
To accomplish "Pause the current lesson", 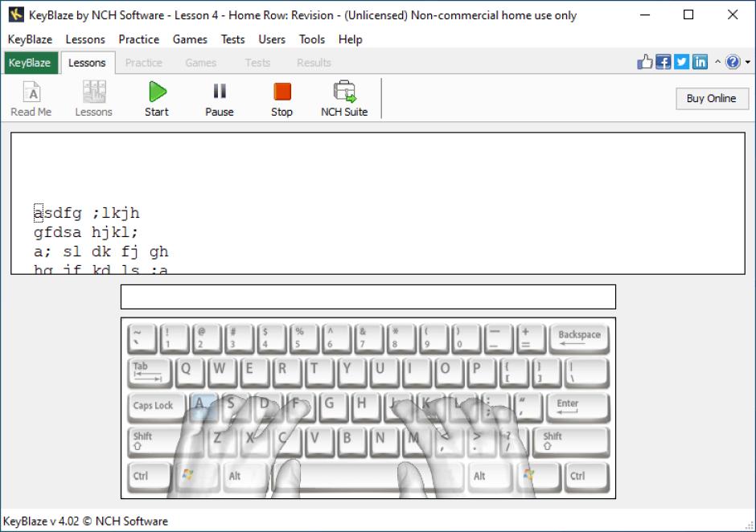I will 220,99.
